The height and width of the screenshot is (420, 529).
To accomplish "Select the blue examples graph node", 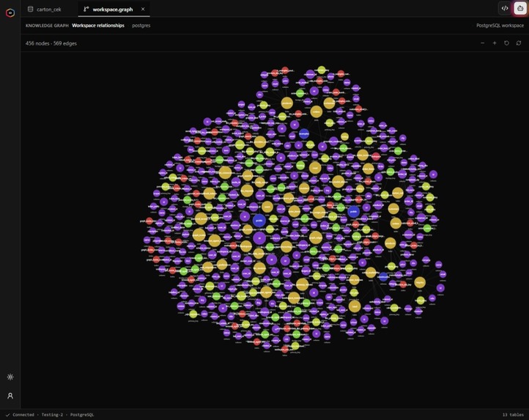I will point(304,133).
